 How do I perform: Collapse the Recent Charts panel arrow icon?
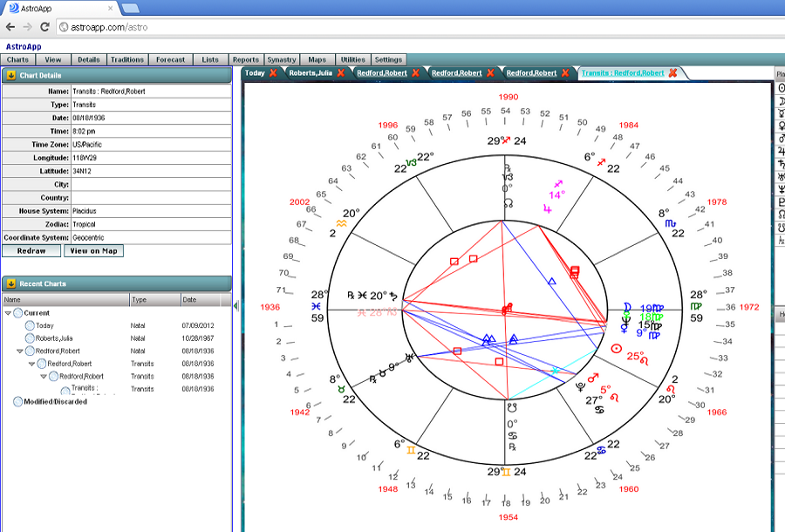[10, 283]
